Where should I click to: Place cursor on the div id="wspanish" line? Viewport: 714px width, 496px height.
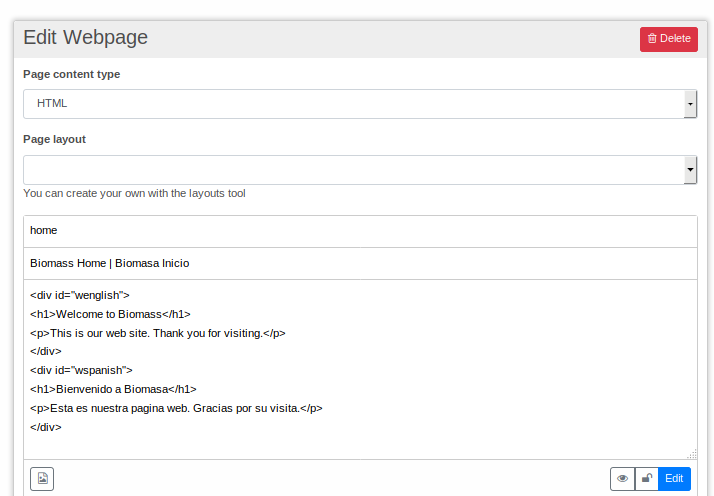(x=81, y=370)
